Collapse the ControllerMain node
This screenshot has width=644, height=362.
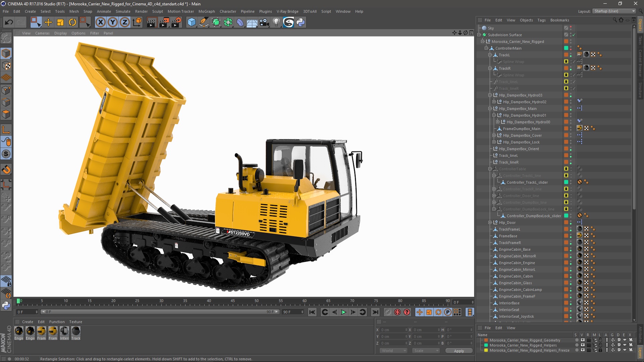486,48
